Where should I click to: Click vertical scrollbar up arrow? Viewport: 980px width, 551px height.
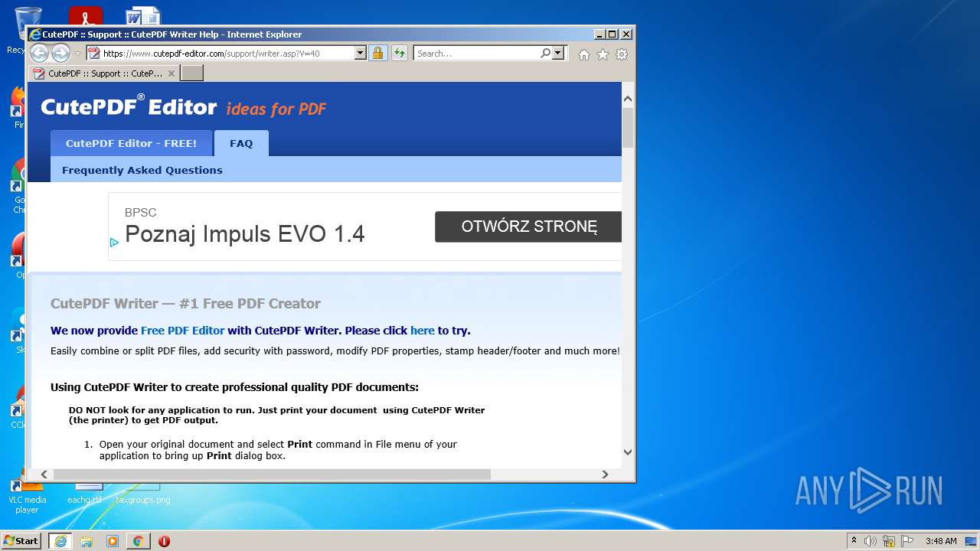click(x=628, y=99)
